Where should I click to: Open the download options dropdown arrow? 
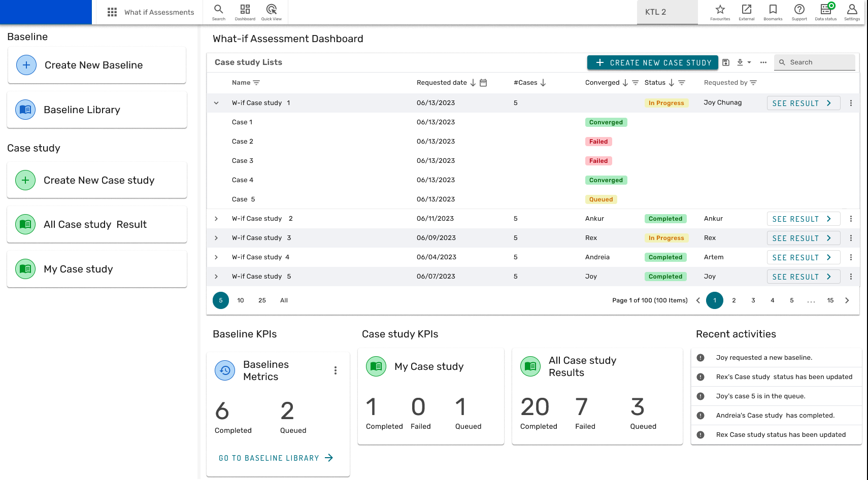(749, 62)
